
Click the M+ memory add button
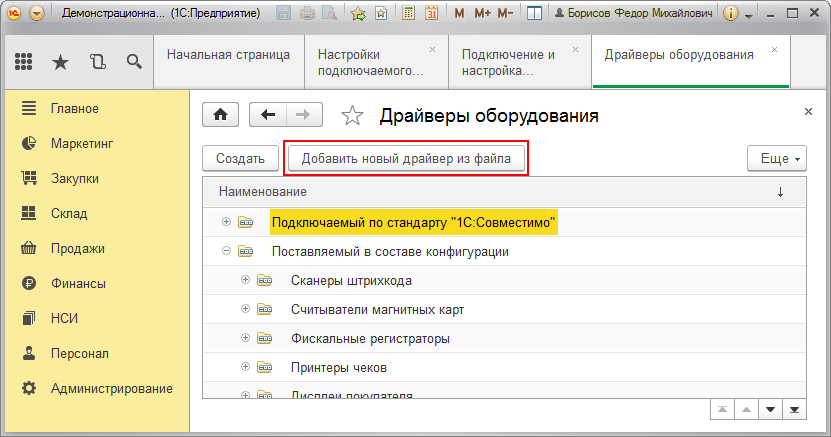pyautogui.click(x=482, y=13)
